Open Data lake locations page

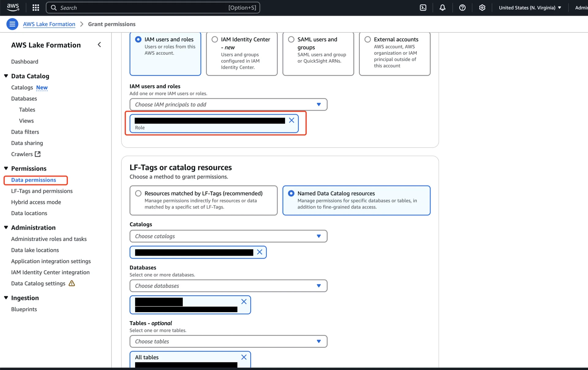[35, 250]
